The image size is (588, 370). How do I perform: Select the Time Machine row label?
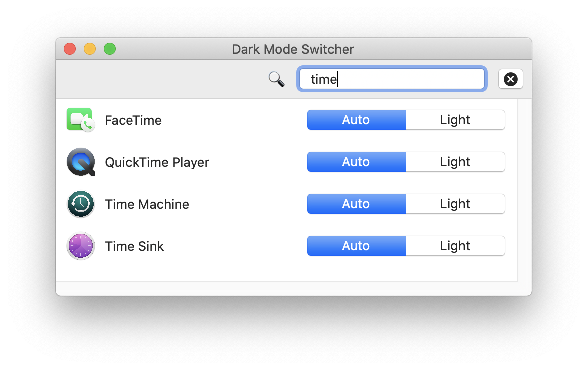point(147,204)
